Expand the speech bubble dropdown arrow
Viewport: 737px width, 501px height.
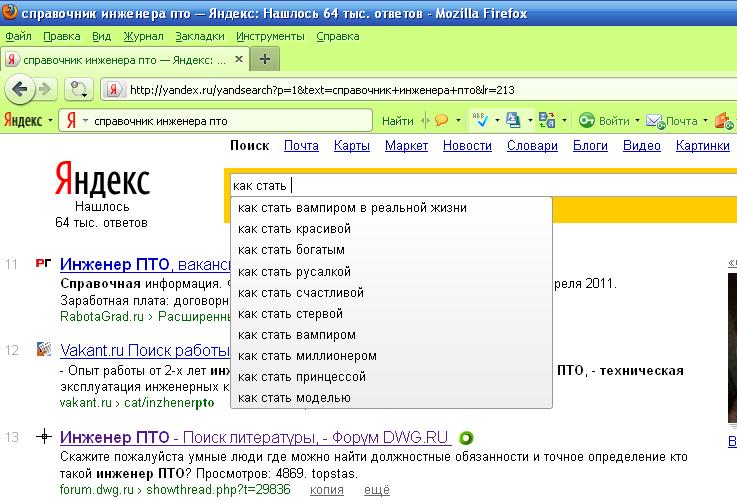click(x=458, y=121)
